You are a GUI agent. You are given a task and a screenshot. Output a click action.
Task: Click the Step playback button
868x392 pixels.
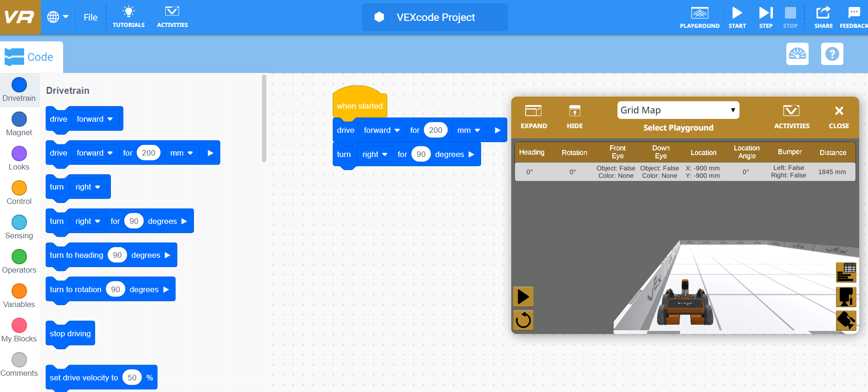(765, 17)
